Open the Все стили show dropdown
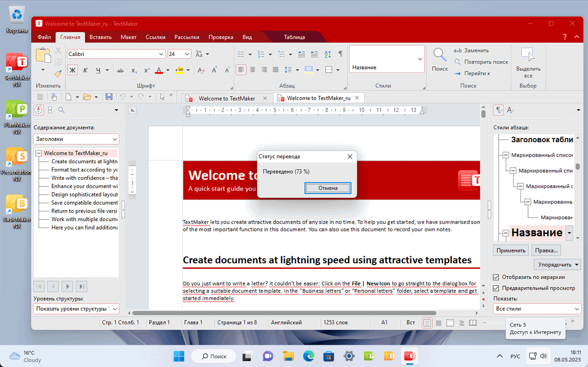Image resolution: width=588 pixels, height=367 pixels. pyautogui.click(x=577, y=309)
